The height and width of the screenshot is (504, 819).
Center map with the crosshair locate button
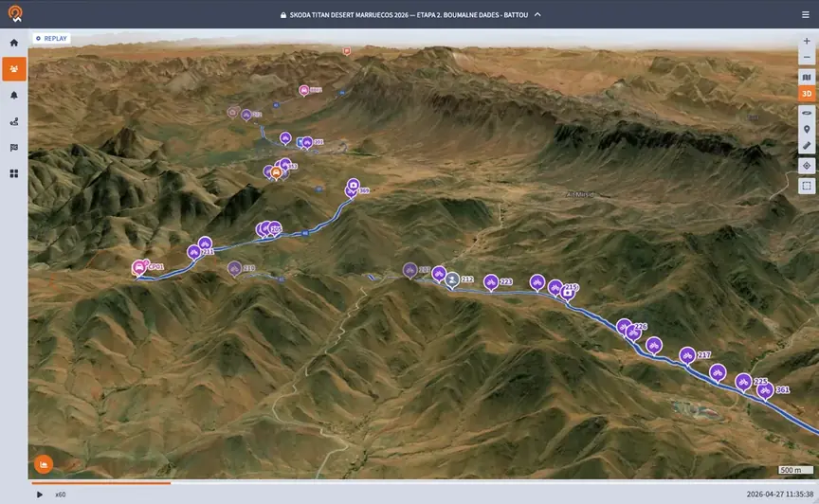pos(807,166)
